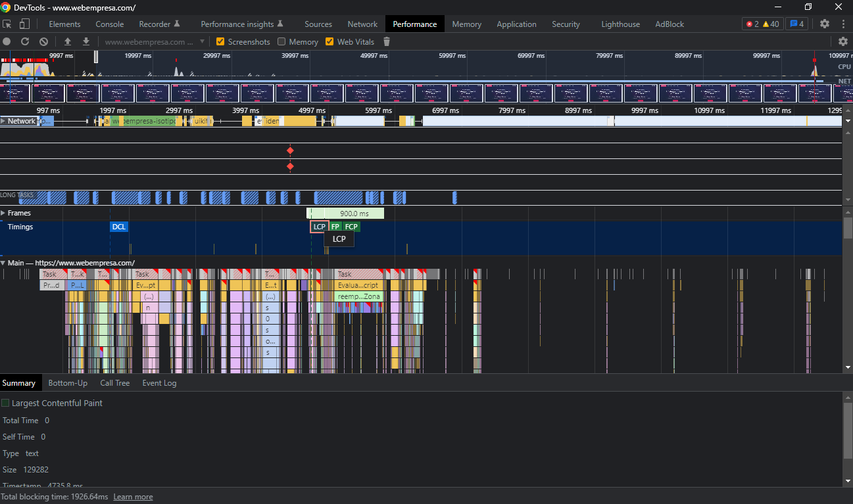
Task: Click the Largest Contentful Paint color swatch
Action: click(5, 403)
